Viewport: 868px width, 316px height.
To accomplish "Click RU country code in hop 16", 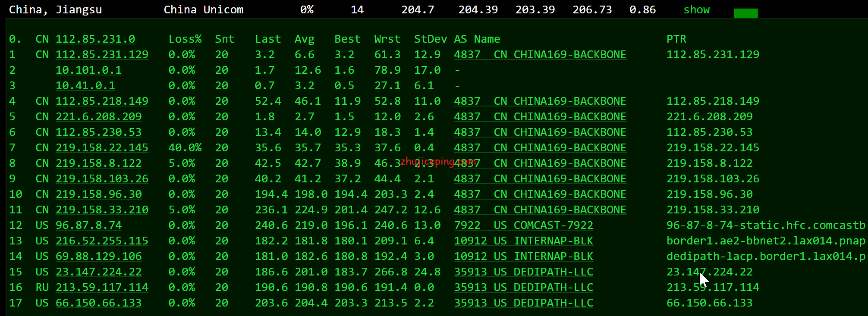I will pos(42,288).
